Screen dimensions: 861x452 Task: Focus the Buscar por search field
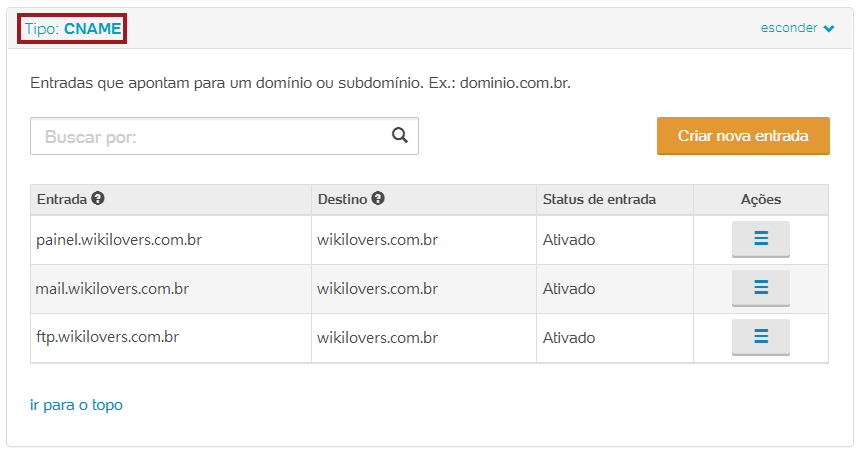click(210, 137)
